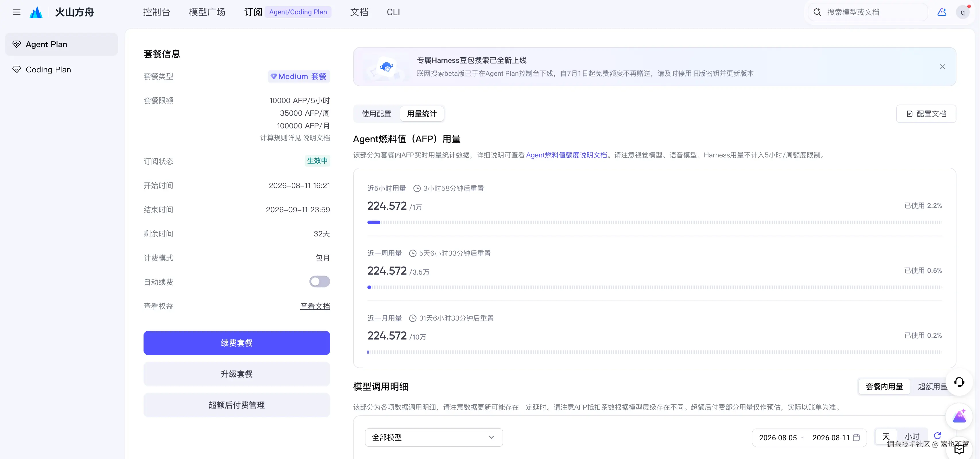Open 订阅 in top navigation

point(253,12)
